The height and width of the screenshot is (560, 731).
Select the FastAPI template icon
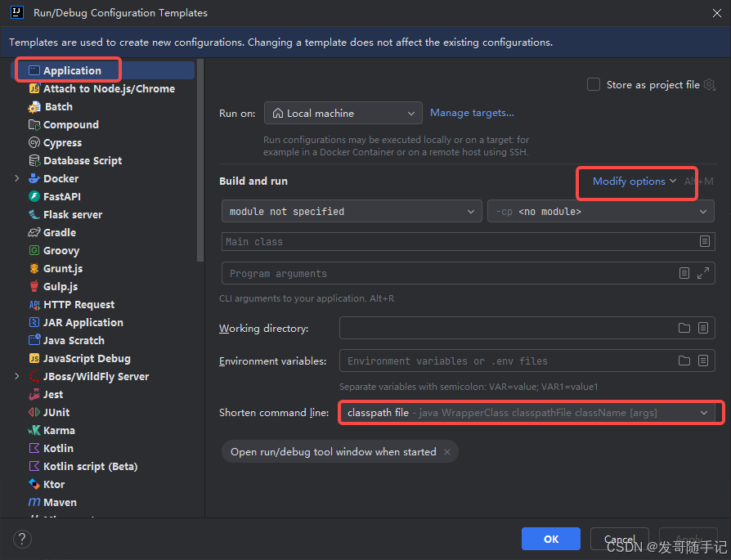pos(34,196)
